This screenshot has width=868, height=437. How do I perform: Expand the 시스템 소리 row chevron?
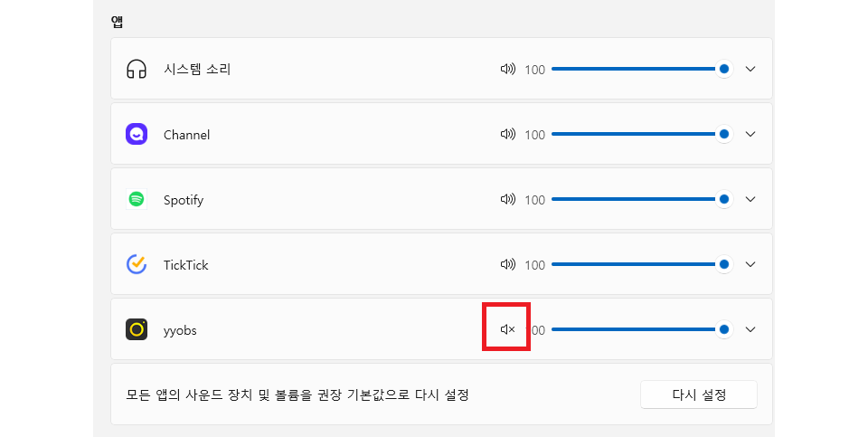[x=750, y=69]
